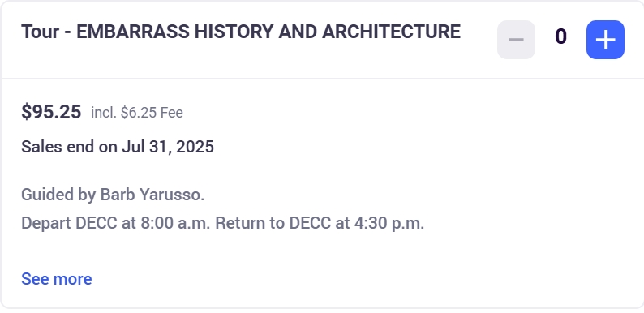Click the $95.25 ticket price
The image size is (644, 313).
[x=51, y=112]
